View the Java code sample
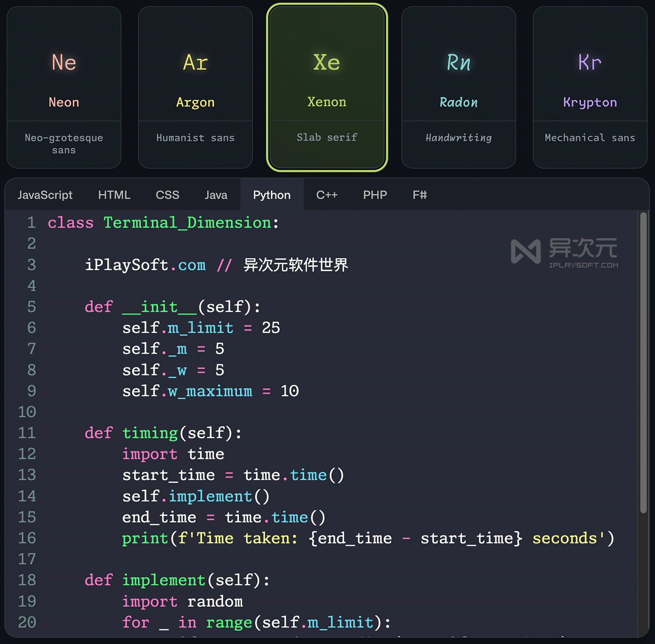 pos(216,194)
